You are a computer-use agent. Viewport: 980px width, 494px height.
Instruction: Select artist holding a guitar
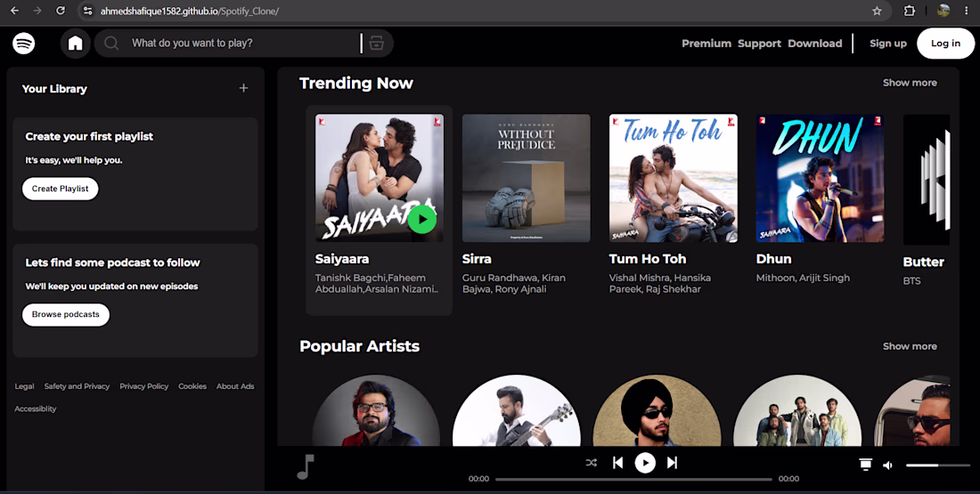tap(516, 410)
